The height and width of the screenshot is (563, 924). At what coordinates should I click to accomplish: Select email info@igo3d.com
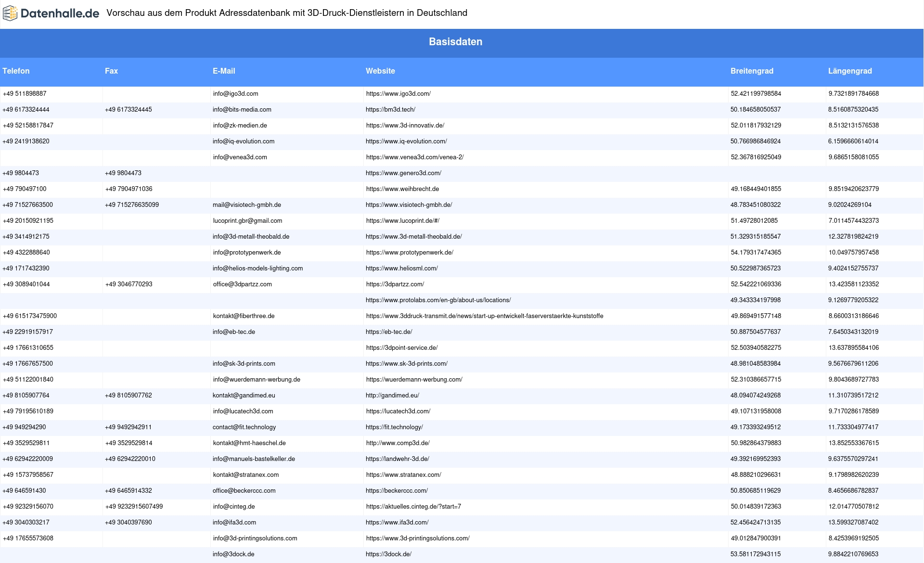(x=236, y=94)
